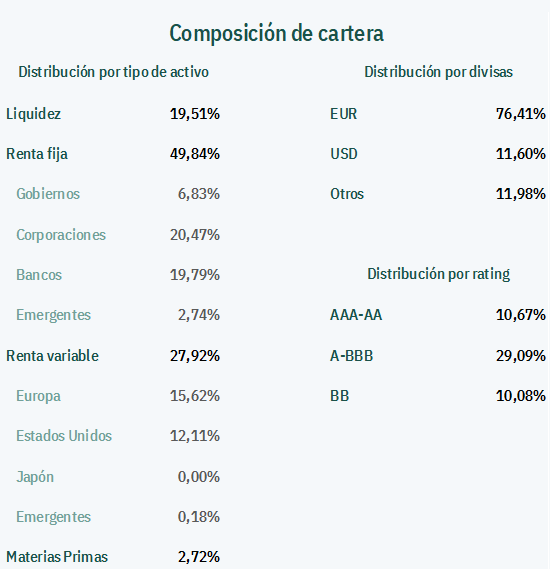Click the EUR currency label
This screenshot has width=550, height=569.
click(x=344, y=114)
